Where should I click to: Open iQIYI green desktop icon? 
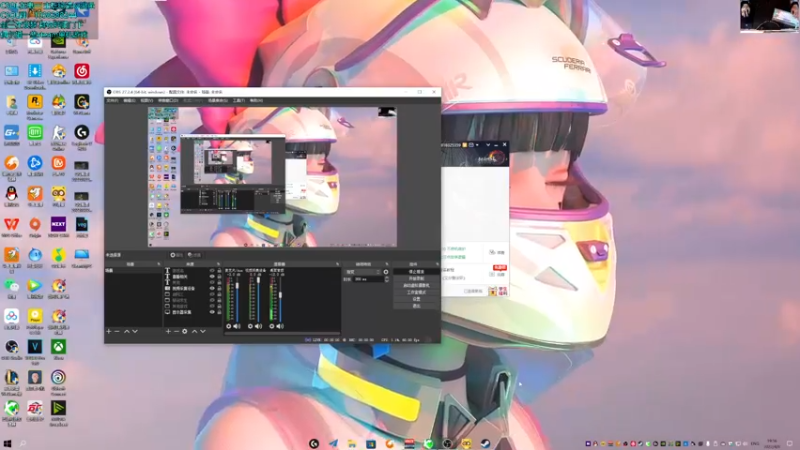click(35, 133)
